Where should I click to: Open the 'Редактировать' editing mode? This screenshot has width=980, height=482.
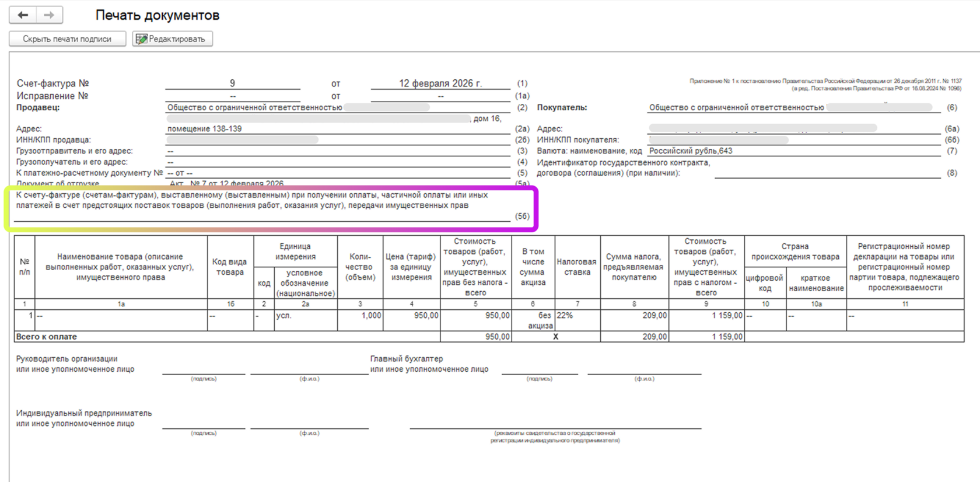click(x=172, y=39)
